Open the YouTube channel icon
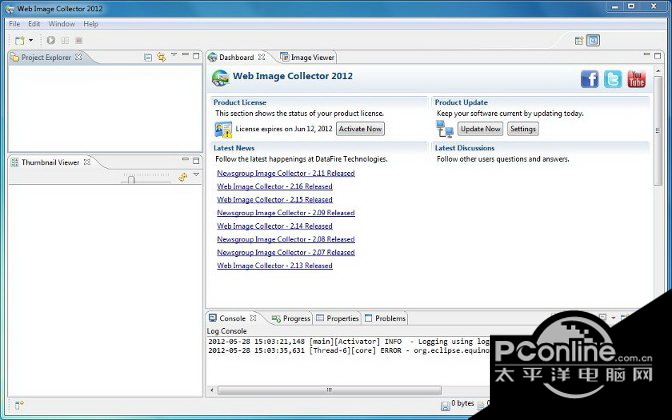672x420 pixels. (x=636, y=79)
